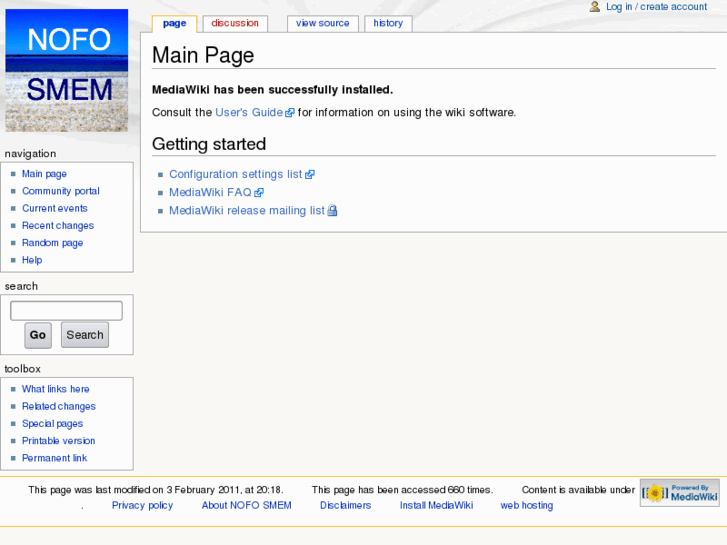Open the Current events link
This screenshot has width=727, height=545.
point(55,208)
